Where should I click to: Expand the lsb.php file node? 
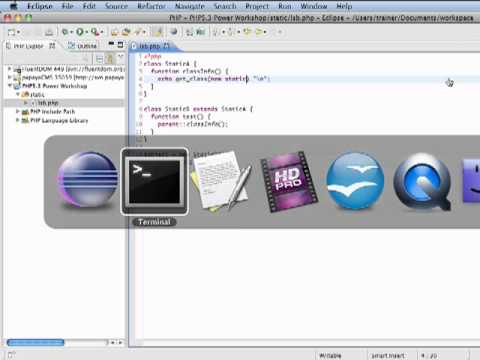pyautogui.click(x=26, y=103)
